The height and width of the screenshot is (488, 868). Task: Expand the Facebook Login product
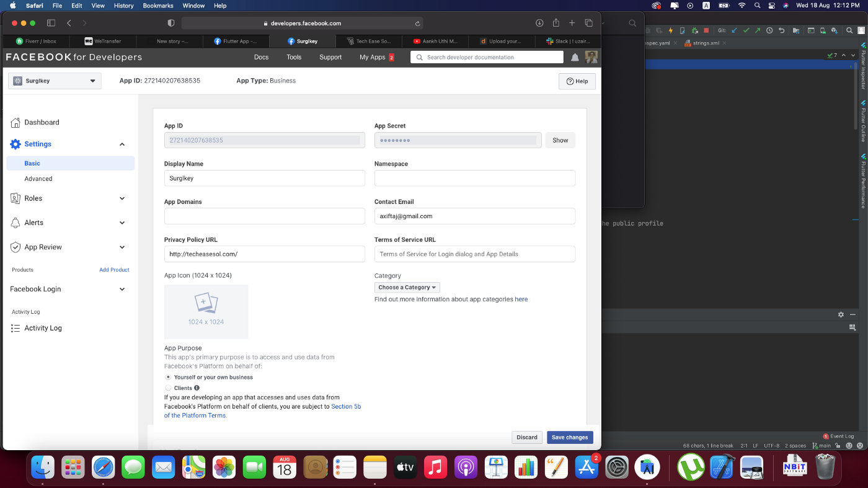click(122, 289)
